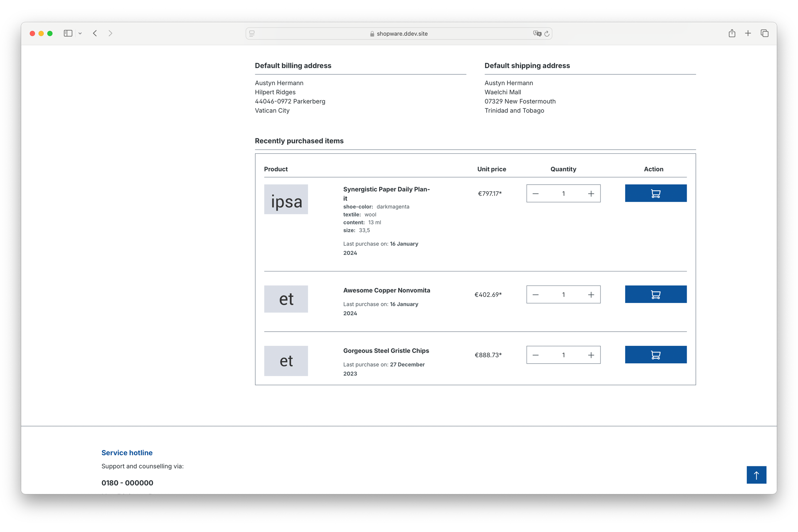Click size 33,5 attribute

point(357,230)
